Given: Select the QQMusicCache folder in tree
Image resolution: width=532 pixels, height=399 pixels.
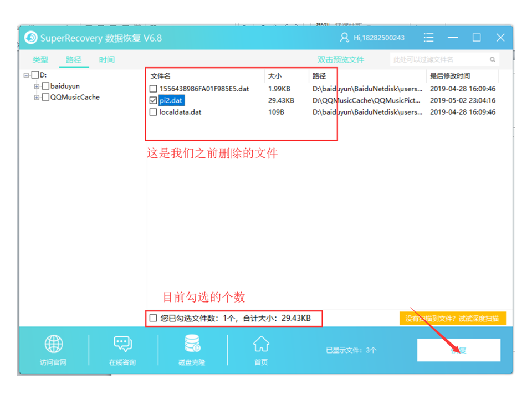Looking at the screenshot, I should click(75, 98).
